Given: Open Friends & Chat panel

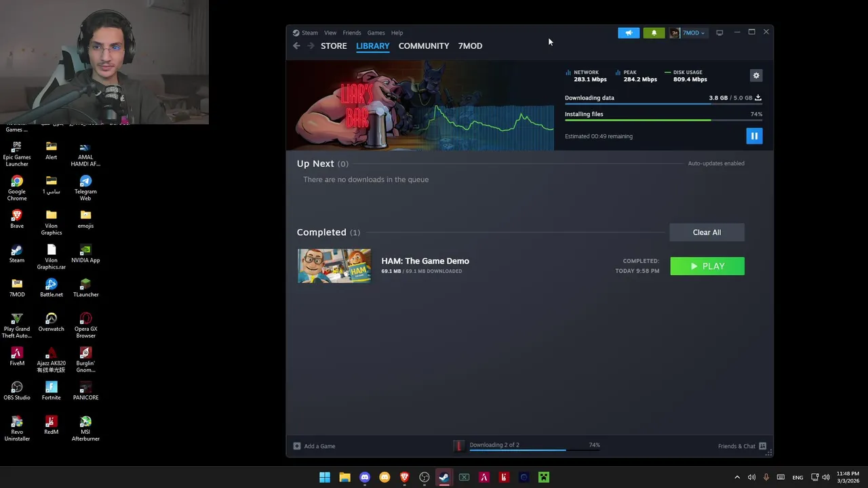Looking at the screenshot, I should click(x=742, y=446).
